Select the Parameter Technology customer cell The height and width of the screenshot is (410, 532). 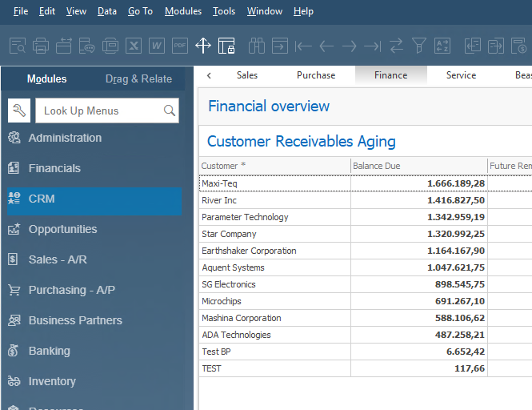(275, 217)
